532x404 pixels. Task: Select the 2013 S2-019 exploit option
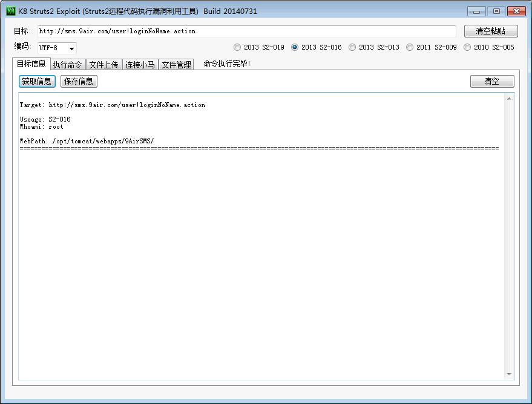[259, 47]
